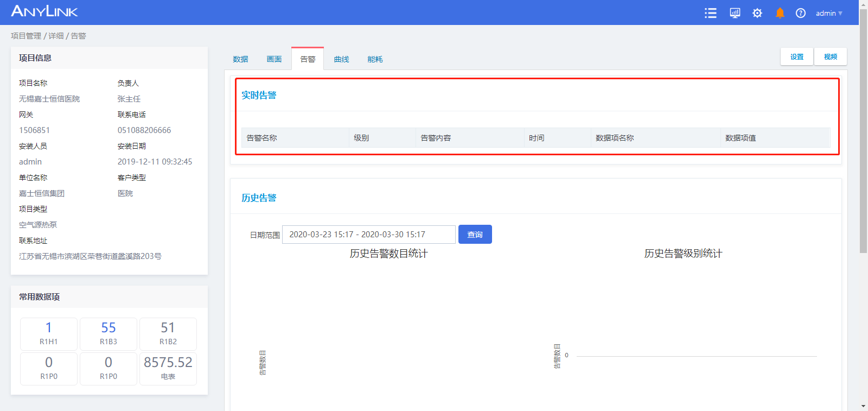Image resolution: width=868 pixels, height=411 pixels.
Task: Click the 实时告警 section title
Action: (x=259, y=95)
